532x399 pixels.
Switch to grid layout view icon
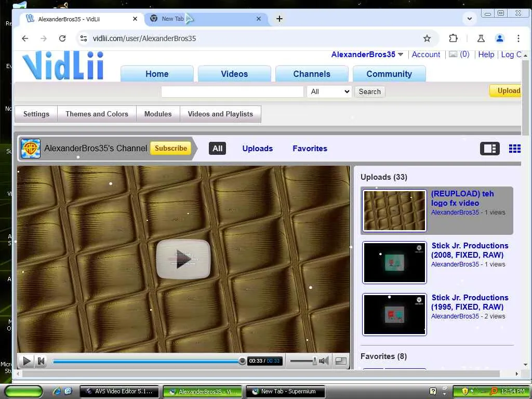[x=514, y=149]
